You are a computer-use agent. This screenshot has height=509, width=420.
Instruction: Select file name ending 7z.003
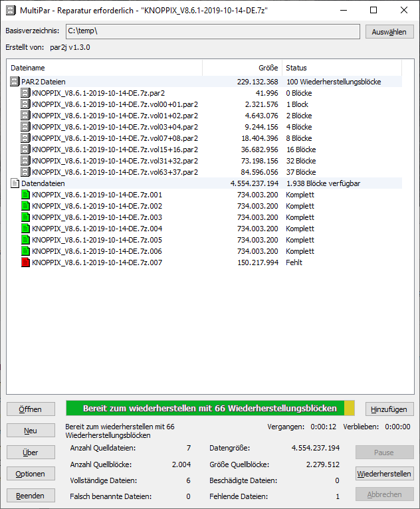[x=97, y=217]
